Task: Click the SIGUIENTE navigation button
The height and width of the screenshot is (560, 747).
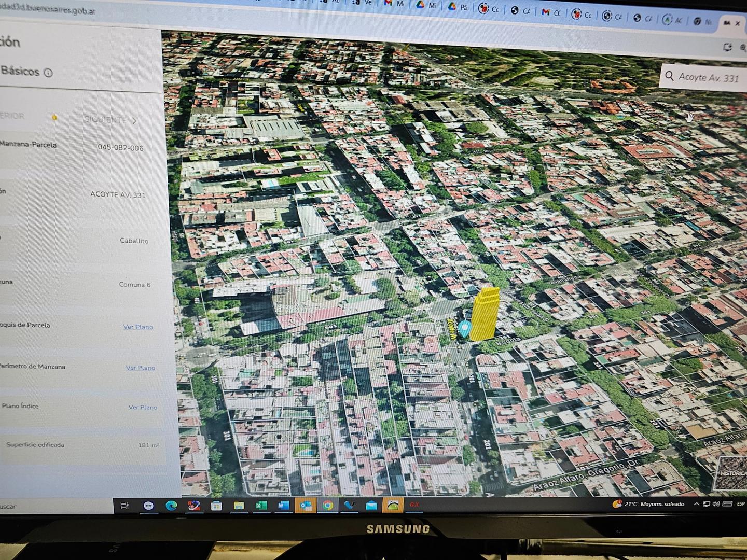Action: point(106,120)
